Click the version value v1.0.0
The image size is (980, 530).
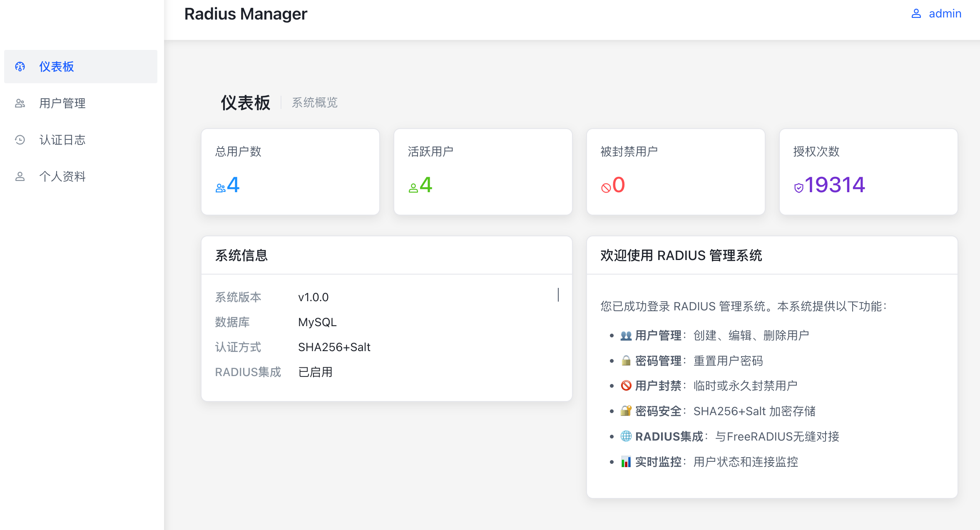pyautogui.click(x=313, y=297)
